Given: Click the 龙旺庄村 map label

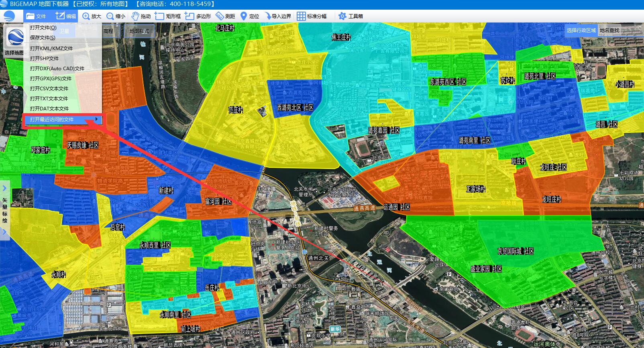Looking at the screenshot, I should 551,199.
